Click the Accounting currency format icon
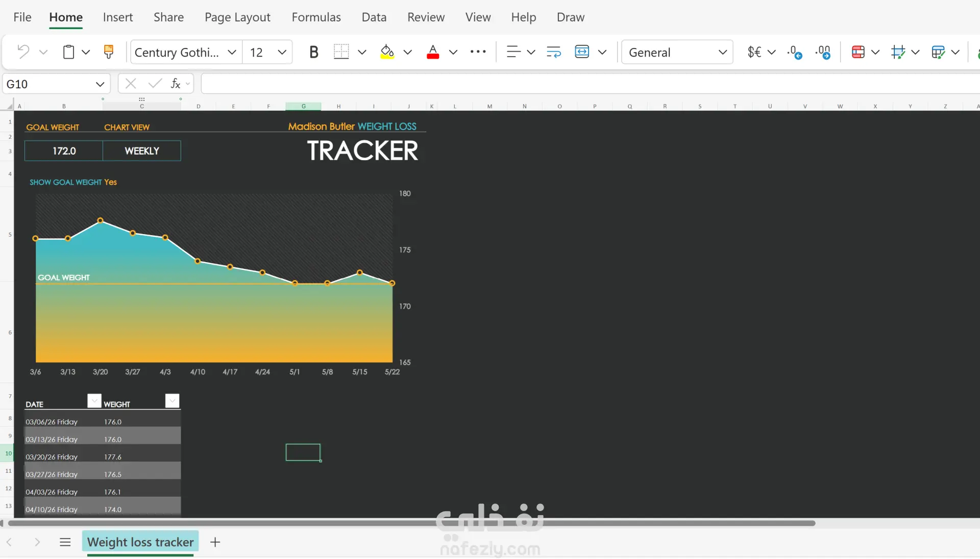Screen dimensions: 980x559 pos(754,52)
